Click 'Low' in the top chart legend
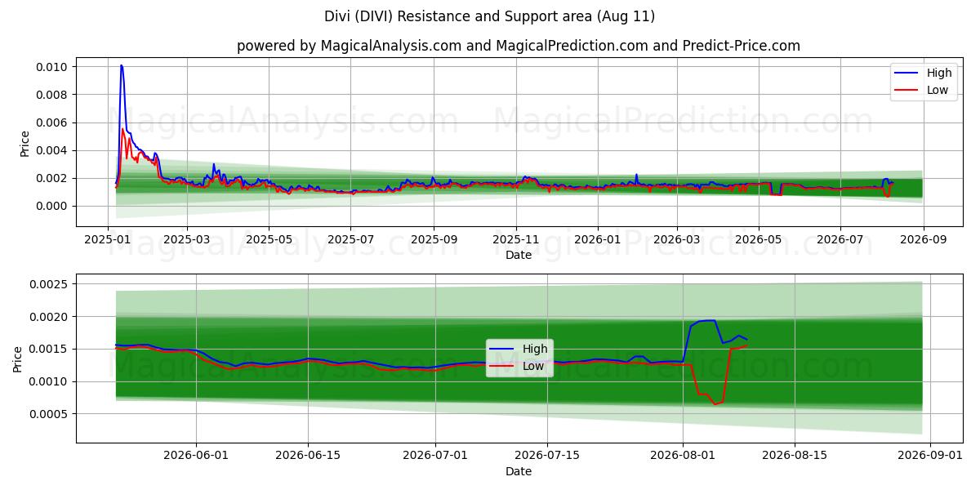Viewport: 980px width, 490px height. (937, 90)
